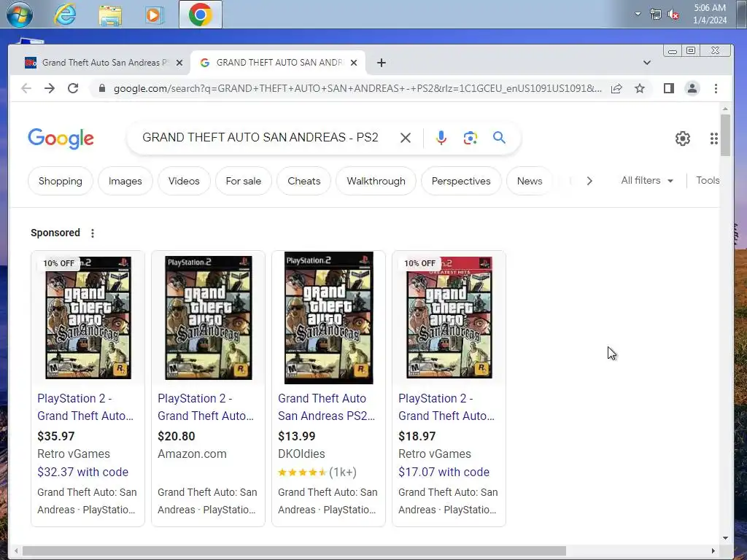Toggle the Chrome side panel
This screenshot has width=747, height=560.
click(668, 88)
